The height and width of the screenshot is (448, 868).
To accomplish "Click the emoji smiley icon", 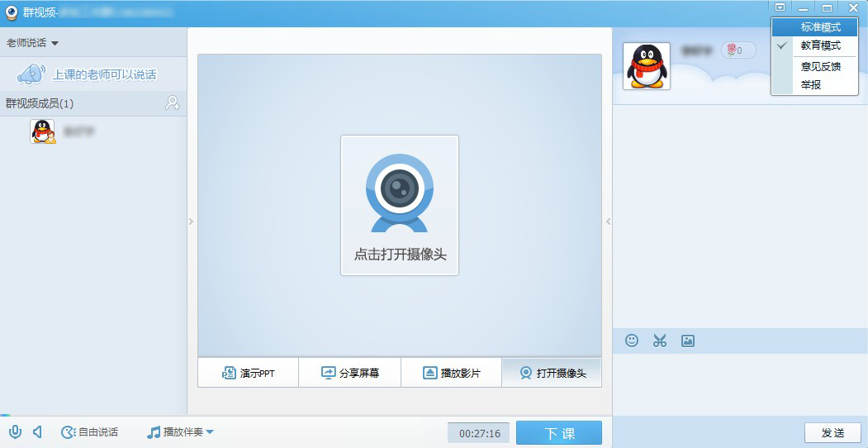I will [632, 341].
